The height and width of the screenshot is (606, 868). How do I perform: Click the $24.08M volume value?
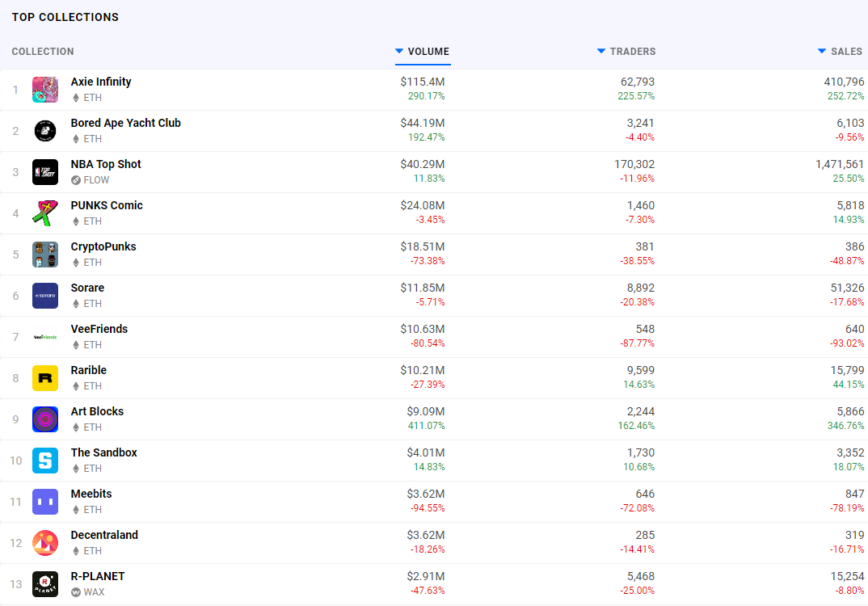tap(423, 205)
